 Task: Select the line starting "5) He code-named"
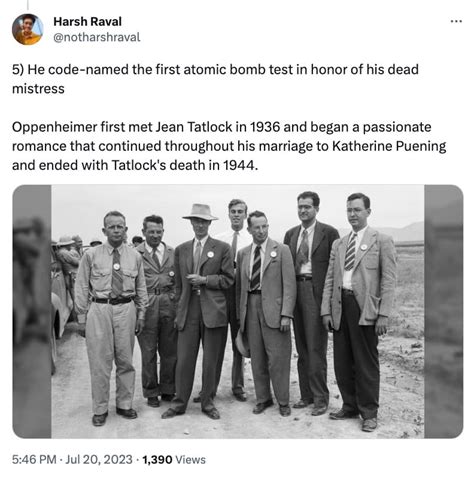coord(215,70)
